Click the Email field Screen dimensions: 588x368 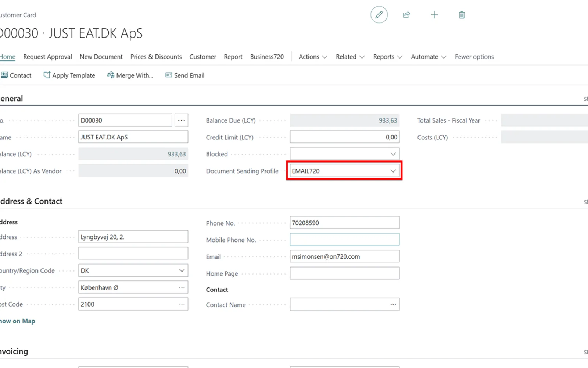coord(344,256)
